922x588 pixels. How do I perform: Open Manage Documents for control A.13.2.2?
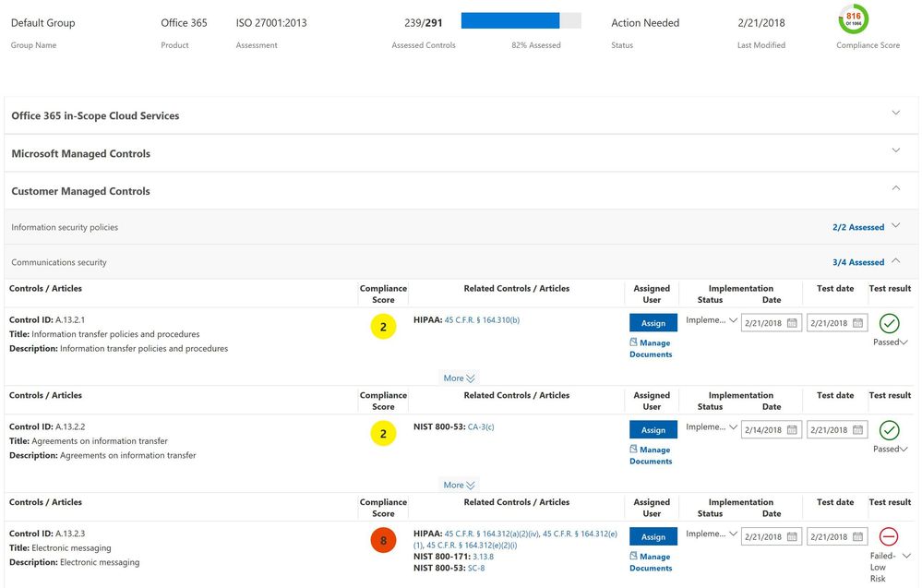(x=651, y=455)
